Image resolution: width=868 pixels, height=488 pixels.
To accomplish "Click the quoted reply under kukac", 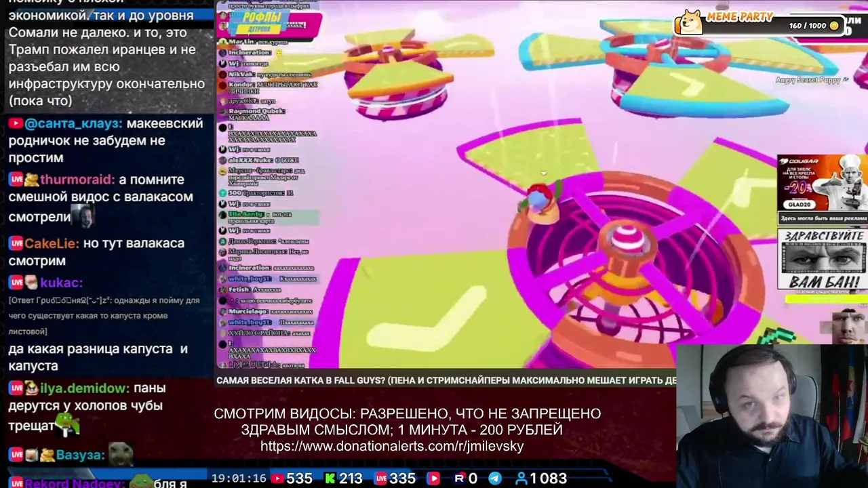I will 104,316.
